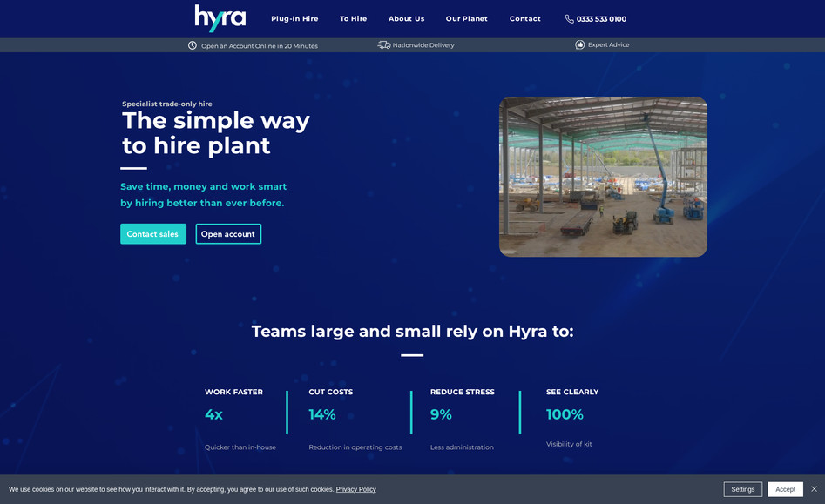Open the About Us page
Screen dimensions: 825x504
tap(406, 18)
